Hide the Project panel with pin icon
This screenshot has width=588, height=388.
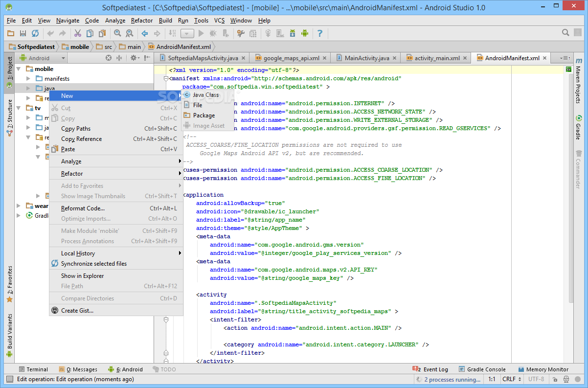pos(147,58)
